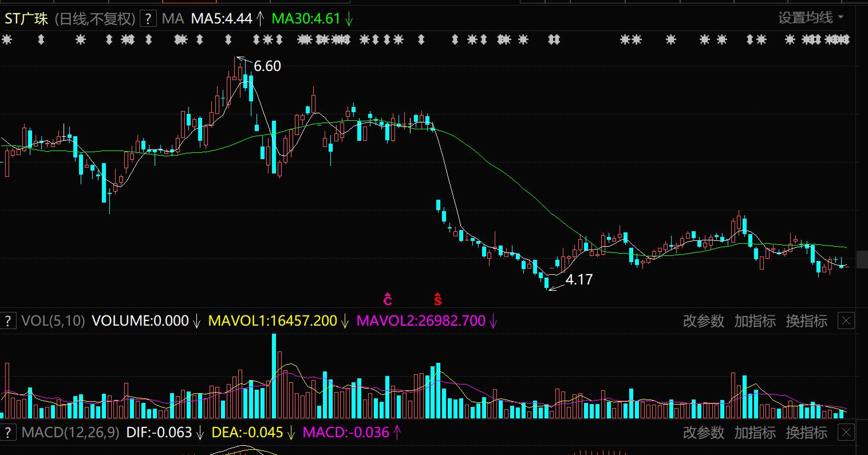Click 加指标 in the MACD panel
The image size is (868, 455).
click(755, 432)
